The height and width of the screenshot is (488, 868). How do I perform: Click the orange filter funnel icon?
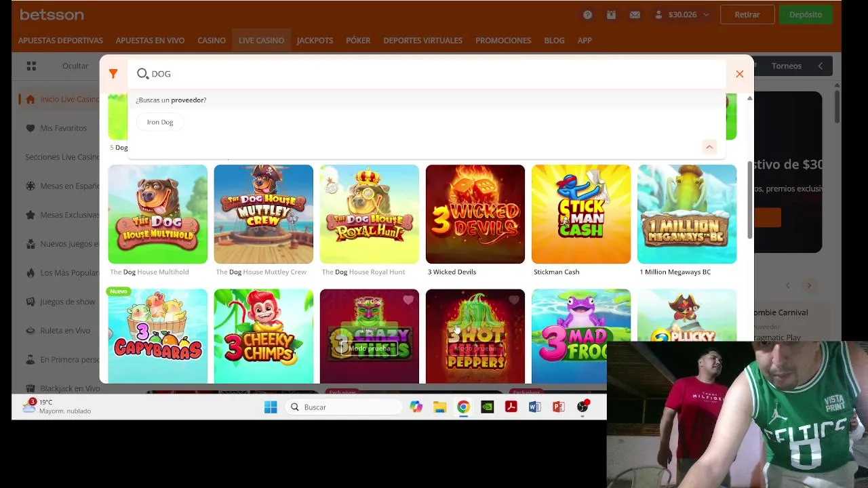point(113,74)
